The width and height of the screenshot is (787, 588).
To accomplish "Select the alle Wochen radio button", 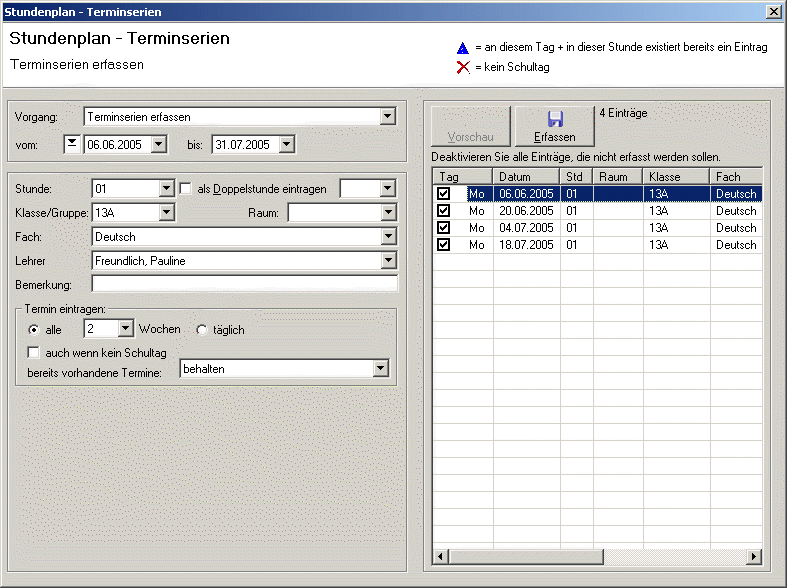I will pos(34,330).
